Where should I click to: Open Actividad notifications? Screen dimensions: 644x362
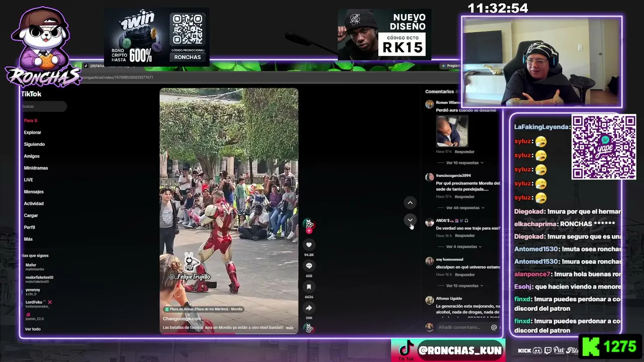(x=34, y=204)
